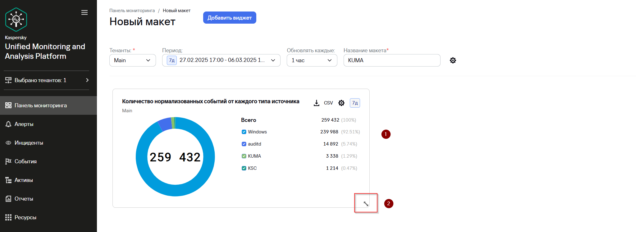
Task: Click the Новый макет page heading
Action: click(142, 22)
